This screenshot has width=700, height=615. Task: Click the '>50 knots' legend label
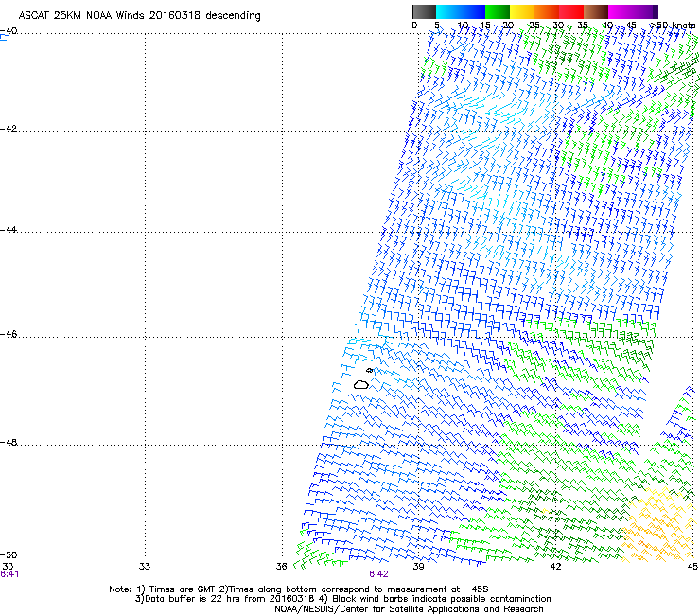tap(673, 26)
